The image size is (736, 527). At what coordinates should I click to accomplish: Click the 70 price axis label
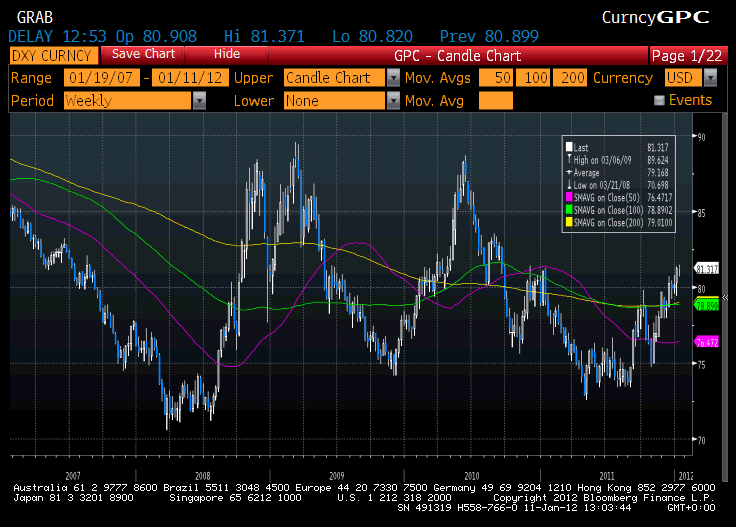tap(701, 440)
